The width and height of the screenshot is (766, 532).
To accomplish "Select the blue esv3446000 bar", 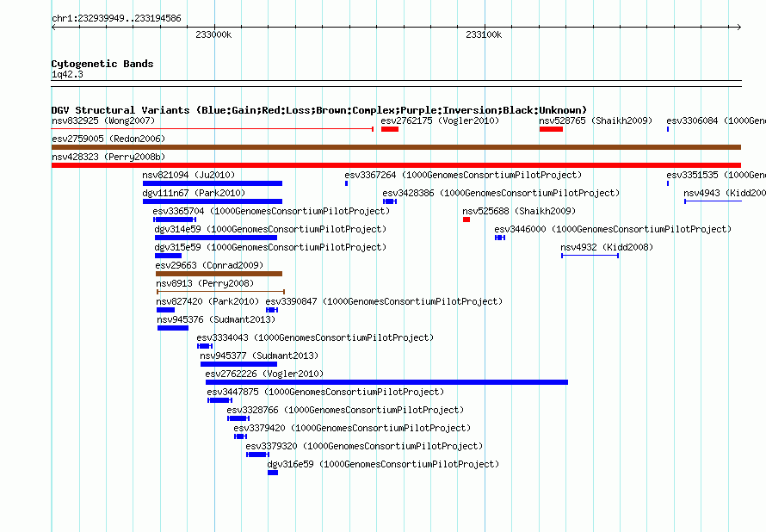I will coord(500,238).
